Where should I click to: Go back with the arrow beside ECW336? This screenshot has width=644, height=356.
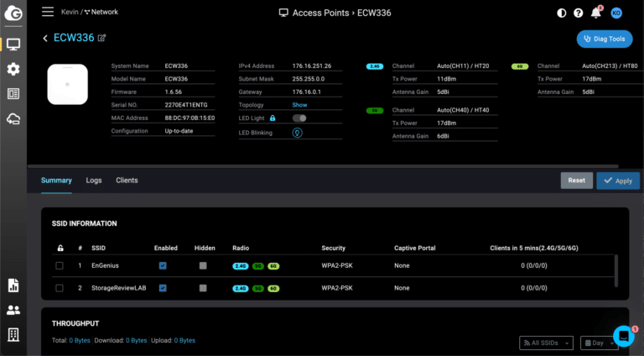45,39
